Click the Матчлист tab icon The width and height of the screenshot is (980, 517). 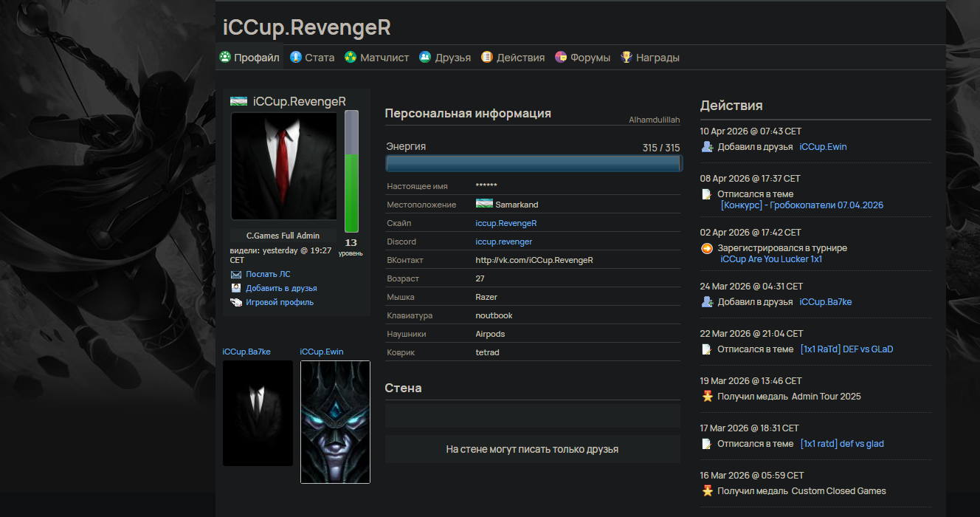351,57
